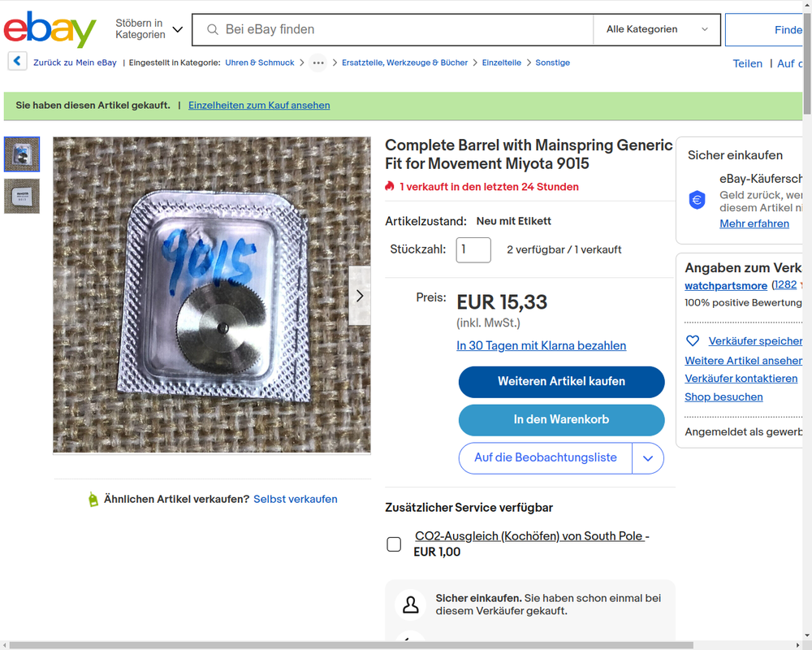
Task: Click the horizontal scrollbar at the bottom
Action: pyautogui.click(x=351, y=645)
